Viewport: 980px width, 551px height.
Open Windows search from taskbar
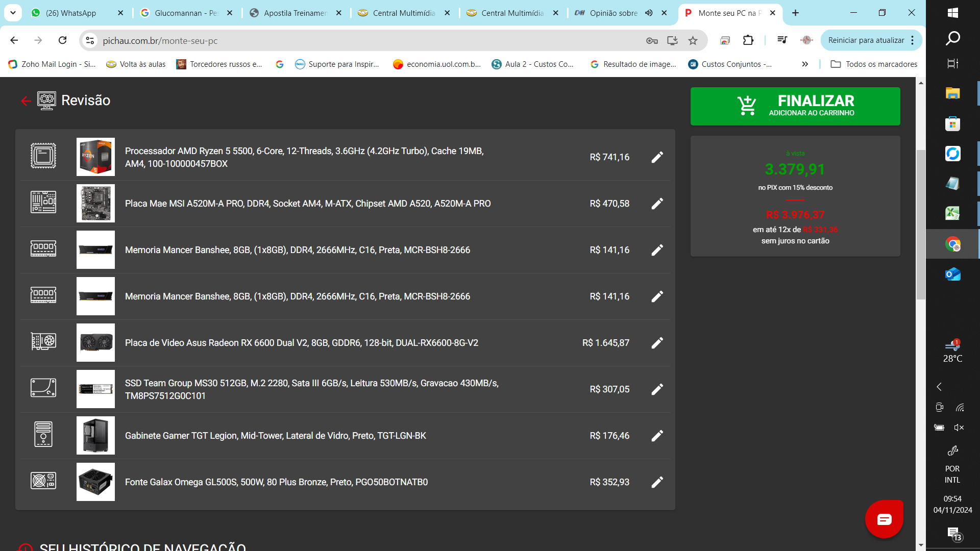click(x=952, y=38)
